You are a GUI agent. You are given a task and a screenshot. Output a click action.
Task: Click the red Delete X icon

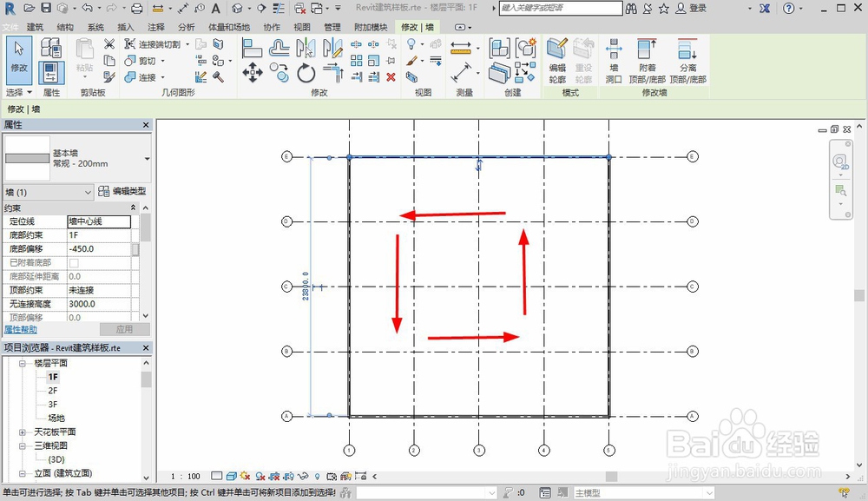tap(391, 77)
